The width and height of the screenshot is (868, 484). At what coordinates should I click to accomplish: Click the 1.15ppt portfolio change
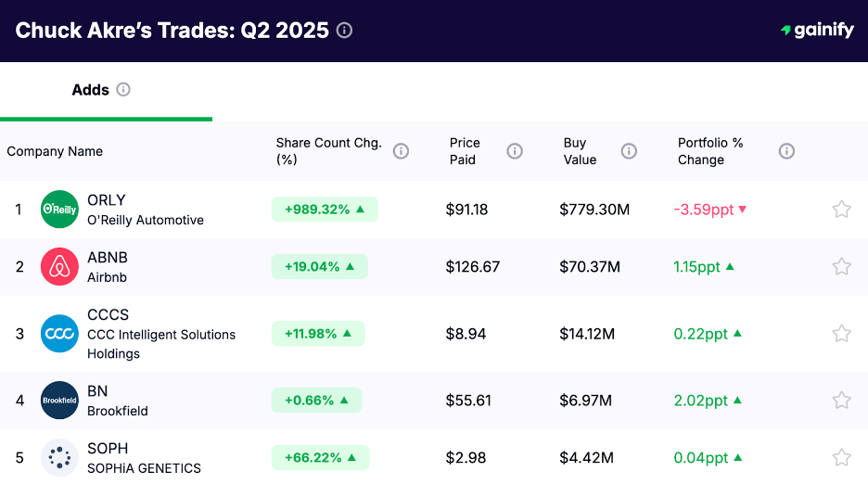tap(704, 267)
